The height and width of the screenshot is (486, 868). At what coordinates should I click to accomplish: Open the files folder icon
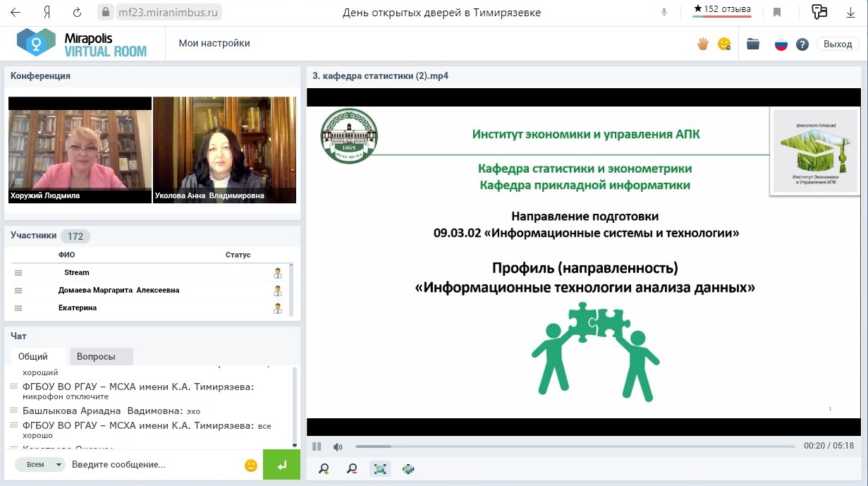click(753, 44)
